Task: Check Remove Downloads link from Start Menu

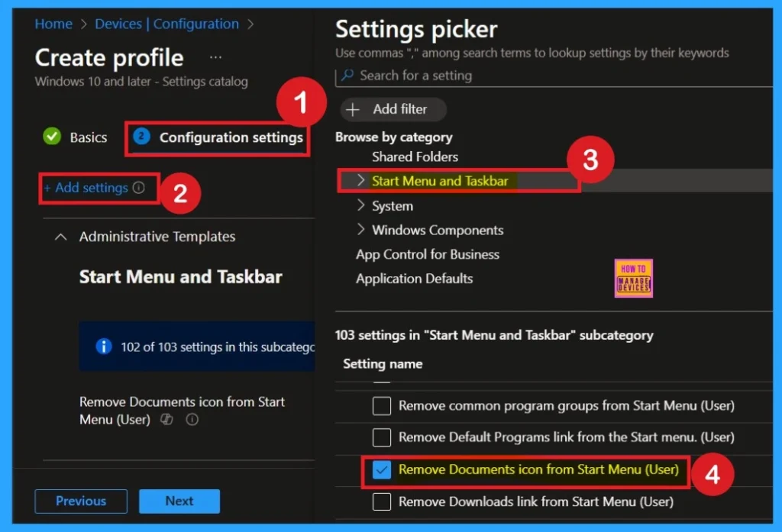Action: (x=381, y=502)
